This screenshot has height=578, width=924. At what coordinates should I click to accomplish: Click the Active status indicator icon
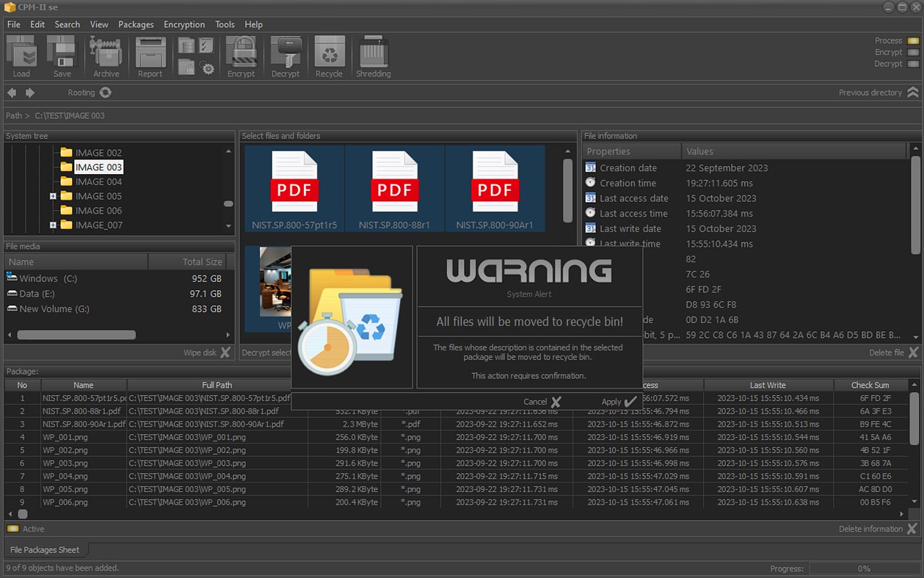pos(12,529)
